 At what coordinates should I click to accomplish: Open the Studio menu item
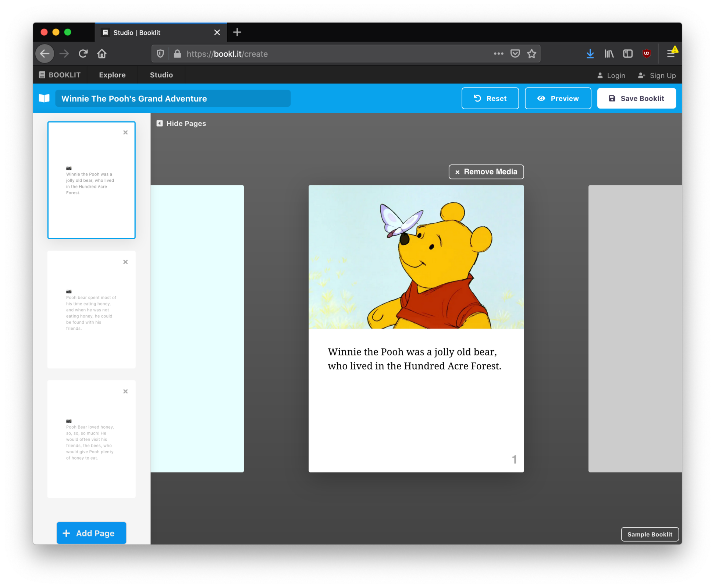[x=161, y=75]
